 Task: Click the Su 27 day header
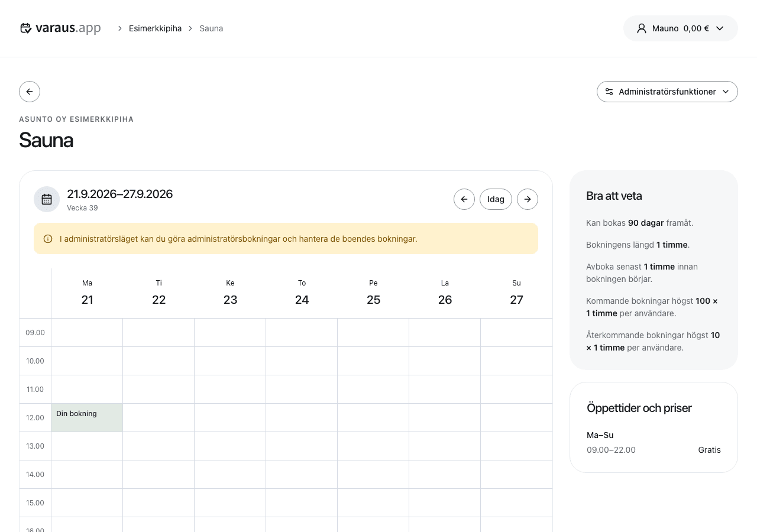tap(516, 293)
